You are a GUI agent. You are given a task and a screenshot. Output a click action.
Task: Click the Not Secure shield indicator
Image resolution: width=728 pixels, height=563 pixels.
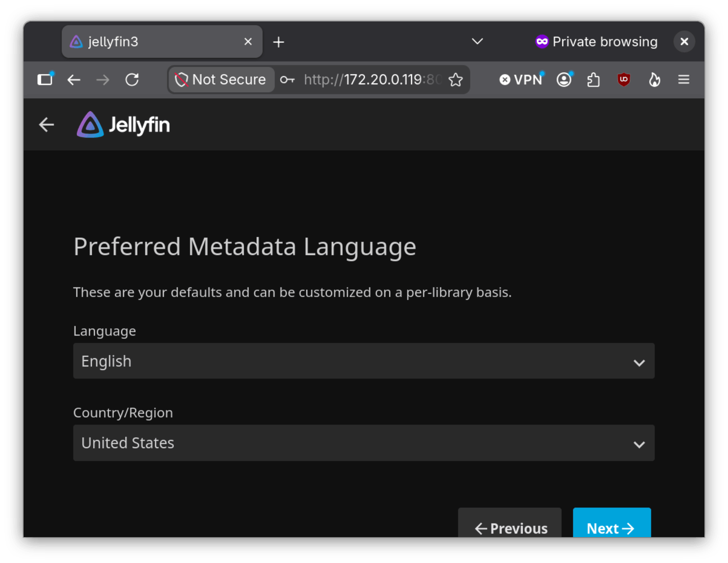click(221, 80)
